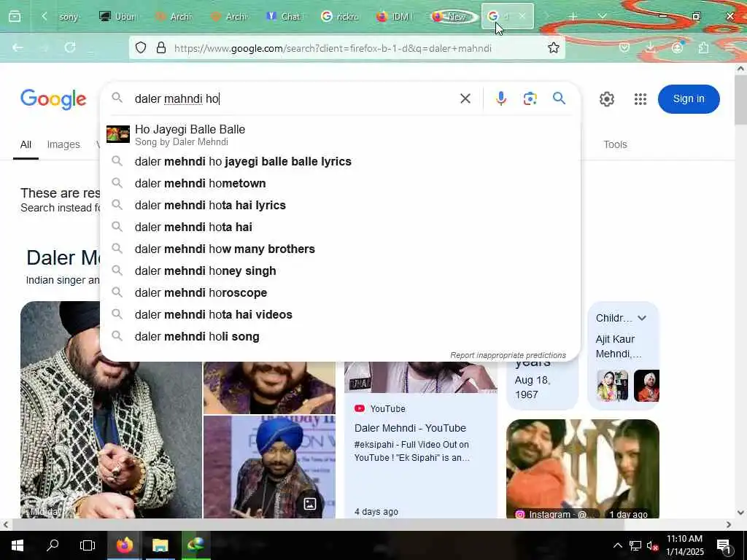Switch to the rickroll Google tab
747x560 pixels.
[340, 16]
